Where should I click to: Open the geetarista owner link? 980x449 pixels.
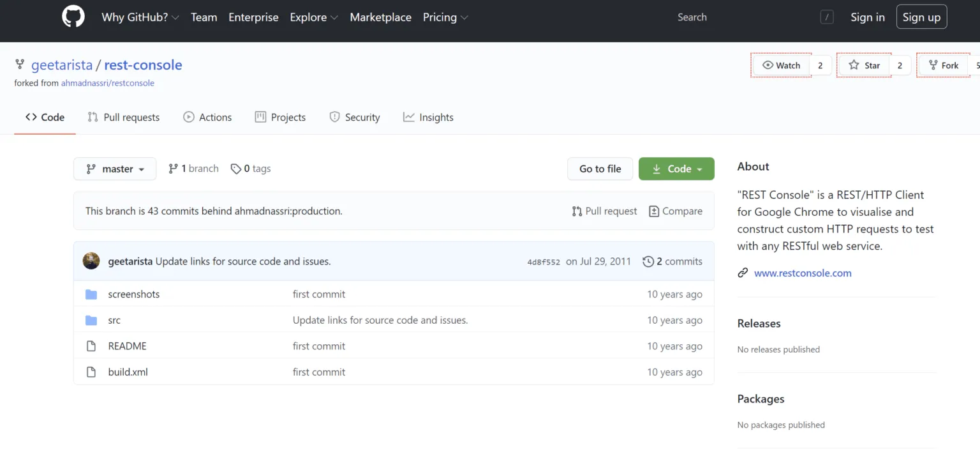pyautogui.click(x=62, y=65)
